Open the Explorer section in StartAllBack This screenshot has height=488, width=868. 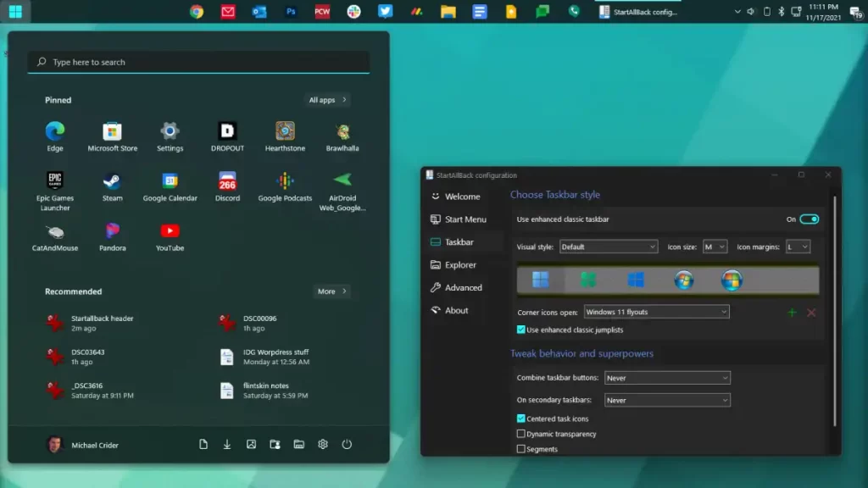tap(459, 264)
